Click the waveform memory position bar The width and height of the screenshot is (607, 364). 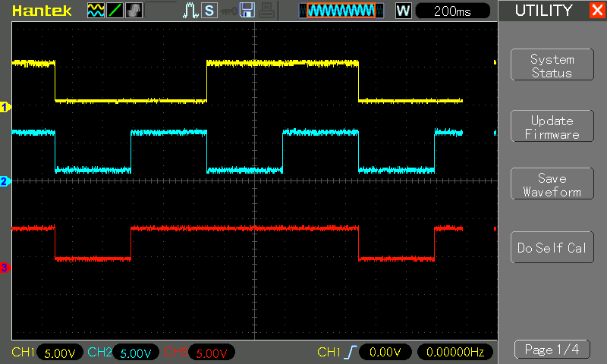[x=338, y=11]
